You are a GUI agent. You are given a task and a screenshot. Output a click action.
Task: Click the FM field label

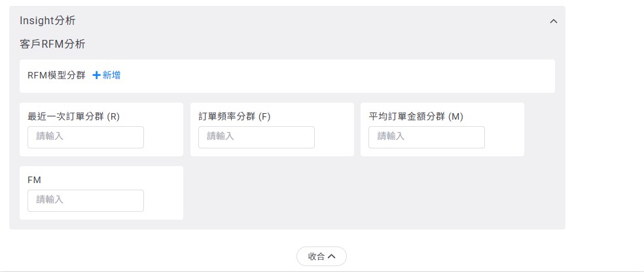pos(34,179)
